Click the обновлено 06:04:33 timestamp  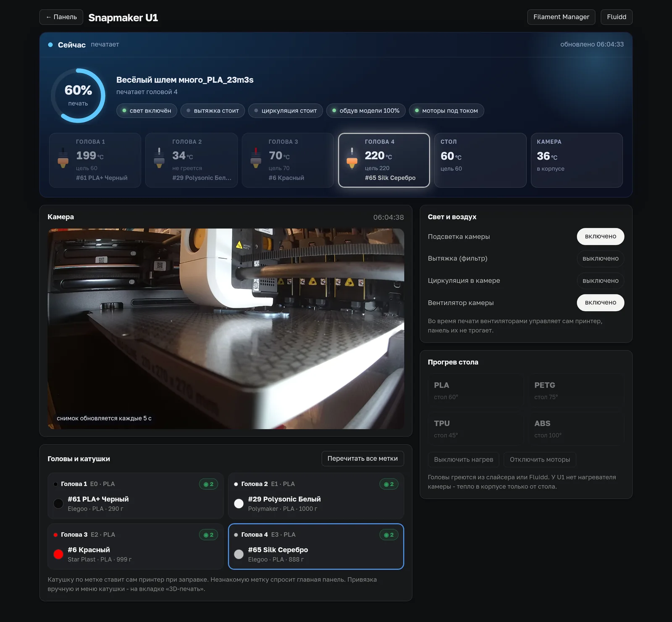click(592, 45)
